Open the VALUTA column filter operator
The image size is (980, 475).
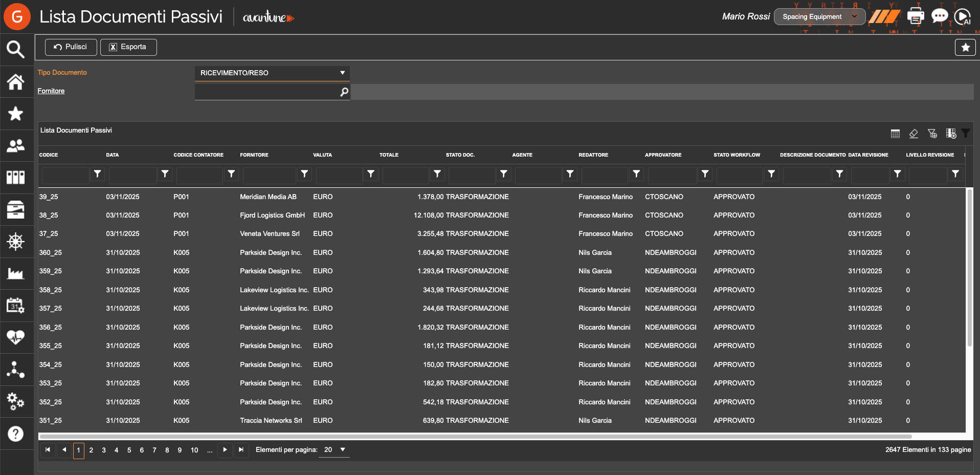coord(371,174)
